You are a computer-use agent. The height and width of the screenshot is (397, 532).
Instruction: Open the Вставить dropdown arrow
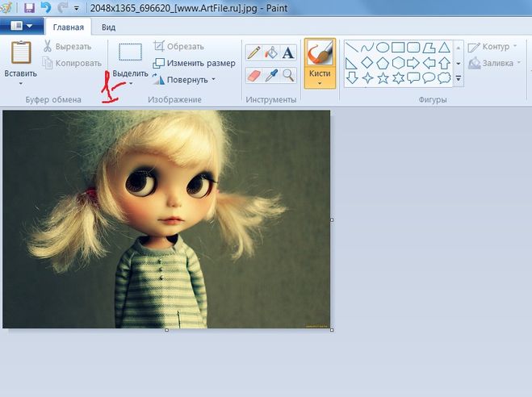(20, 83)
